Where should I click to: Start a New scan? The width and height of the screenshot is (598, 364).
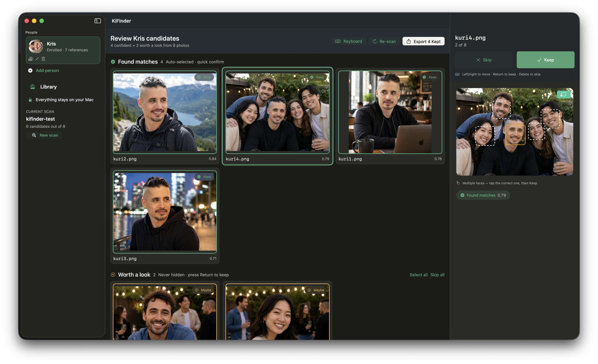point(44,135)
